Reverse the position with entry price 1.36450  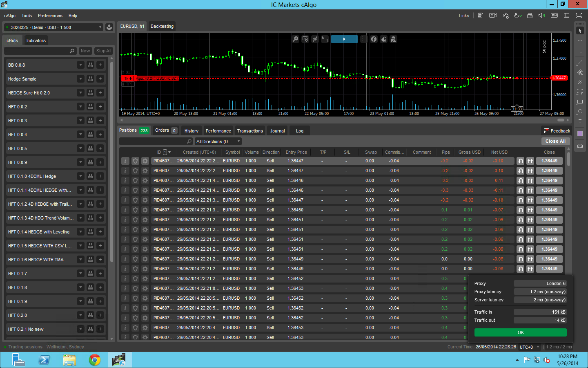click(520, 210)
